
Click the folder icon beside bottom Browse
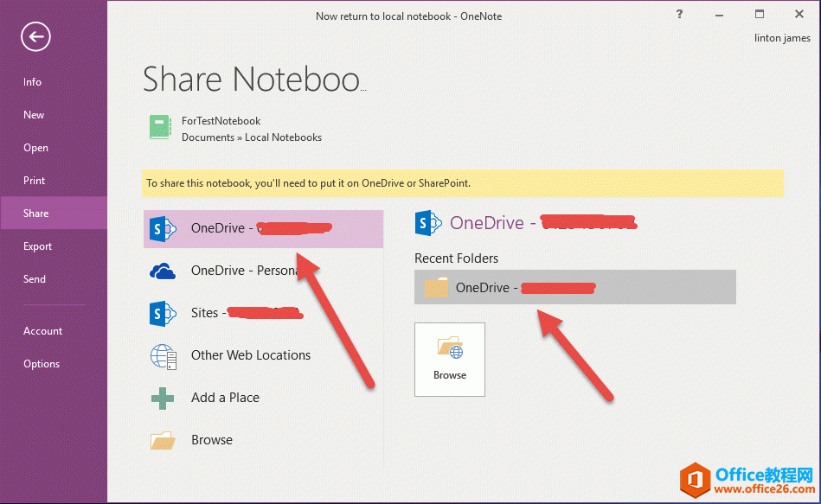tap(163, 441)
